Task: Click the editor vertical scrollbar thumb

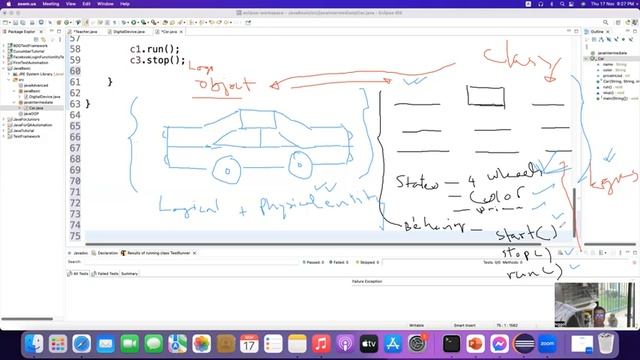Action: [x=575, y=212]
